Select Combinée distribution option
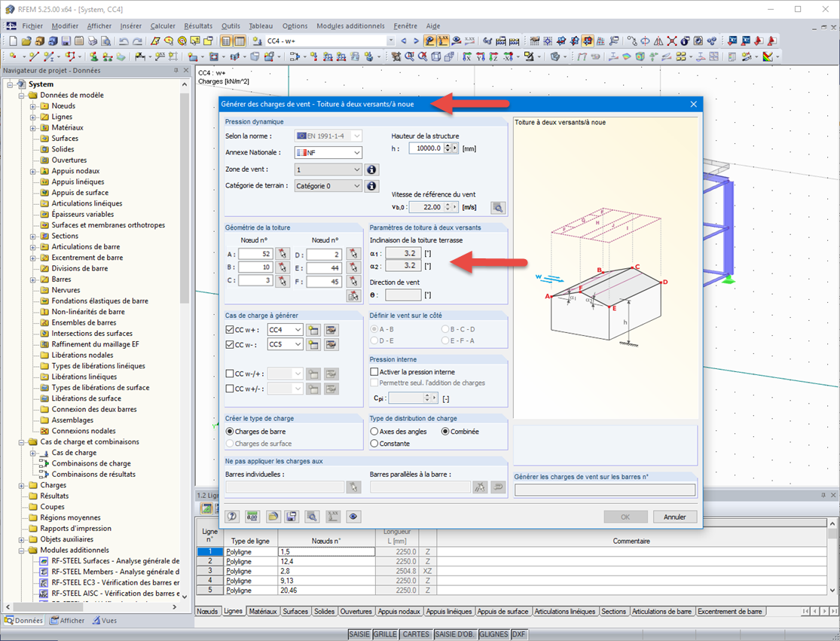 445,431
